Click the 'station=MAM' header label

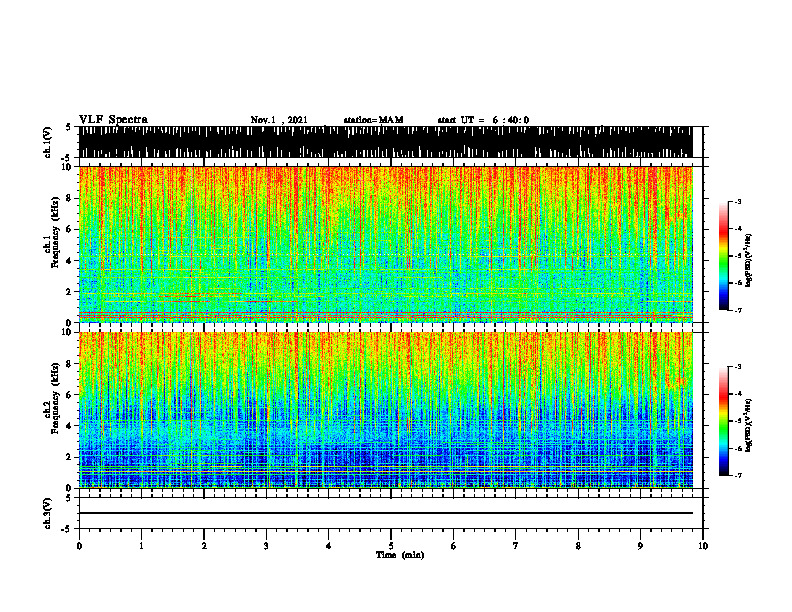pyautogui.click(x=373, y=120)
